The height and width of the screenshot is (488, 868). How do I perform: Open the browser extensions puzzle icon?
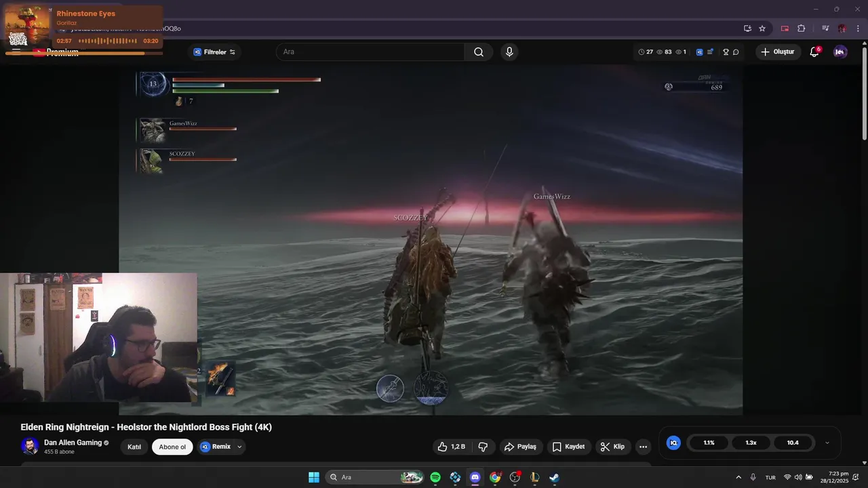(x=802, y=28)
